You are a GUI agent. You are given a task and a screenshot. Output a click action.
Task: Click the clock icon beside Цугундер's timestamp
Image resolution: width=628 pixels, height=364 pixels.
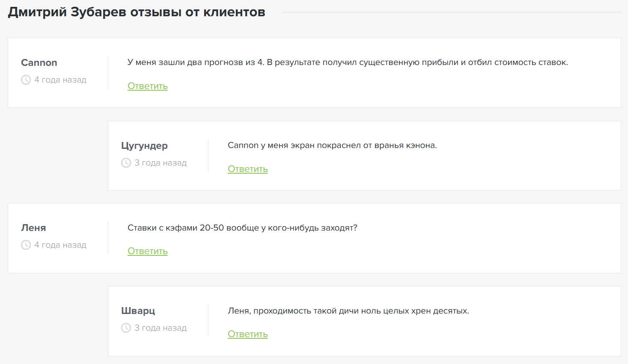click(125, 163)
